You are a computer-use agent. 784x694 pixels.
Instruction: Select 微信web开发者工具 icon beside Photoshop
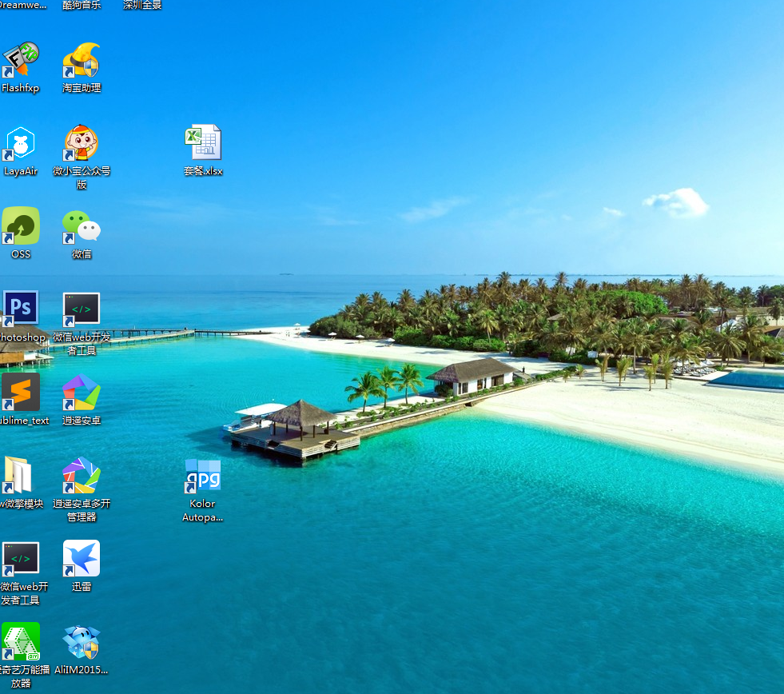(82, 309)
